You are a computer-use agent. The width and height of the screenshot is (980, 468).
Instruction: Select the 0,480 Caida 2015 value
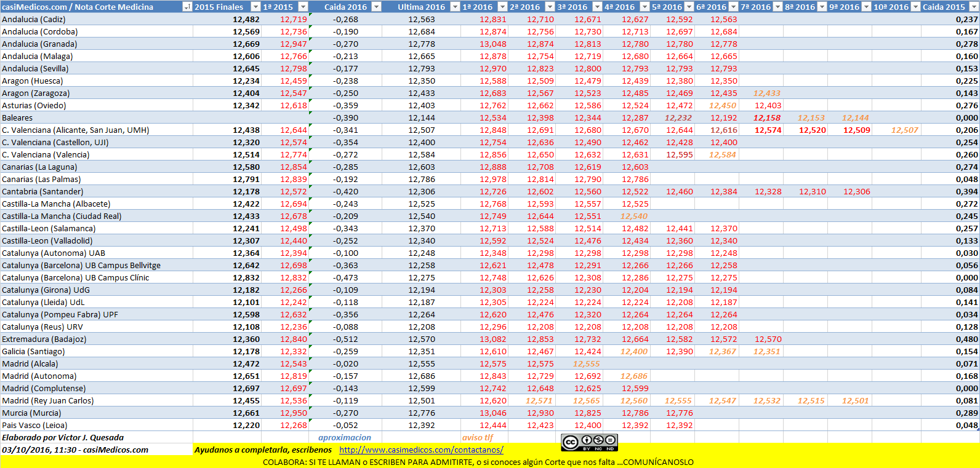pyautogui.click(x=967, y=339)
